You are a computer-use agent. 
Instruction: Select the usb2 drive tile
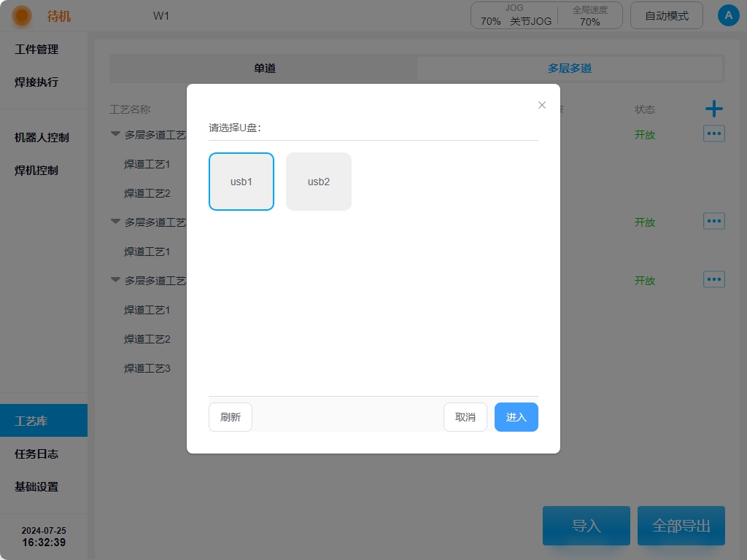pyautogui.click(x=319, y=182)
